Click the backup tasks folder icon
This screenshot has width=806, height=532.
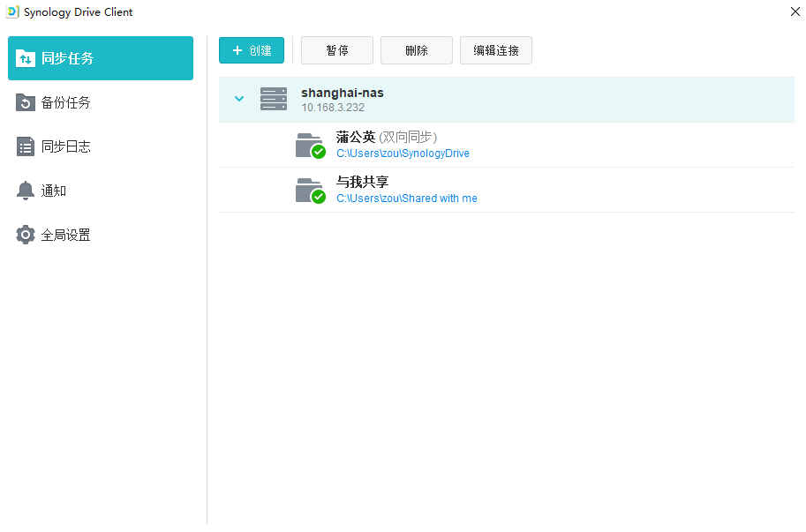point(26,102)
